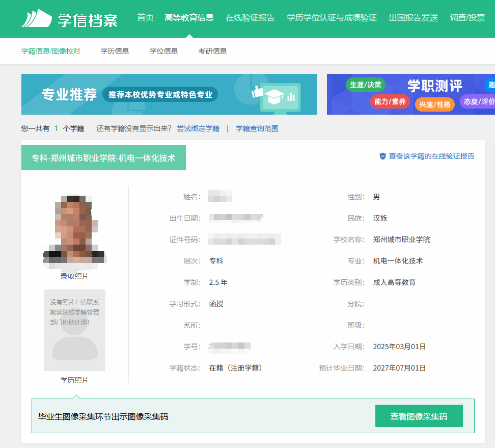Switch to the 学历信息 tab
Image resolution: width=495 pixels, height=448 pixels.
coord(115,51)
